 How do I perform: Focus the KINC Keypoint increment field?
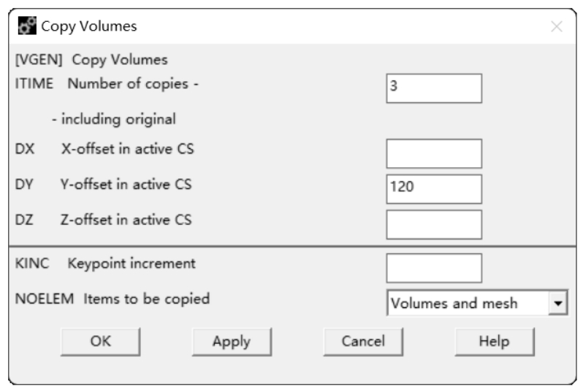[x=434, y=268]
